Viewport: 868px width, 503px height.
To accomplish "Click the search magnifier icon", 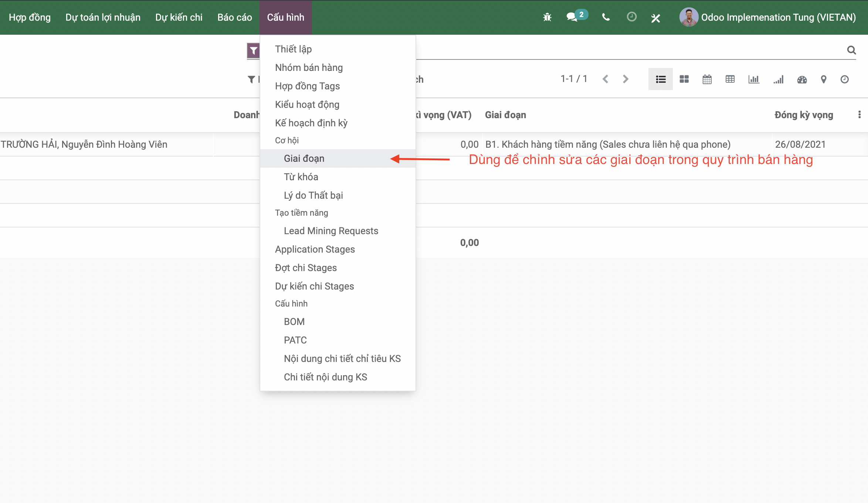I will pos(851,50).
